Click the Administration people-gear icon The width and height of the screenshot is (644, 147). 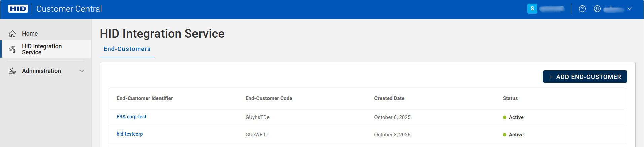[12, 71]
